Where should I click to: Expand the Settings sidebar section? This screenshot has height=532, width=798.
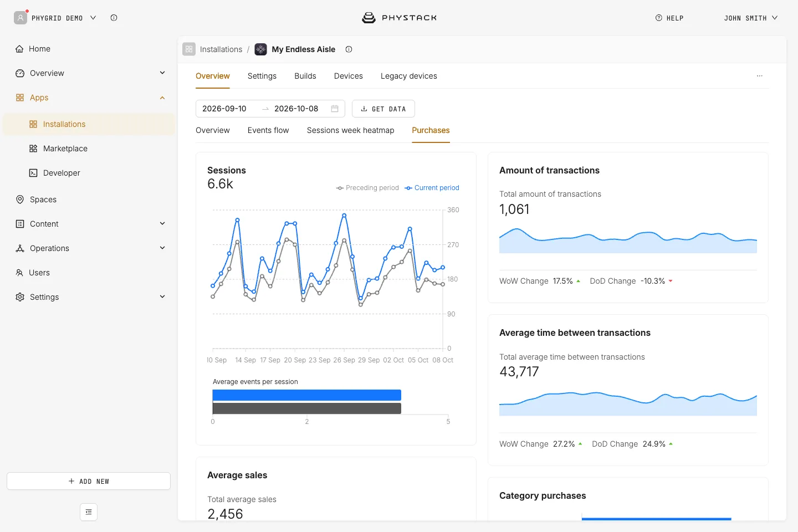[162, 297]
